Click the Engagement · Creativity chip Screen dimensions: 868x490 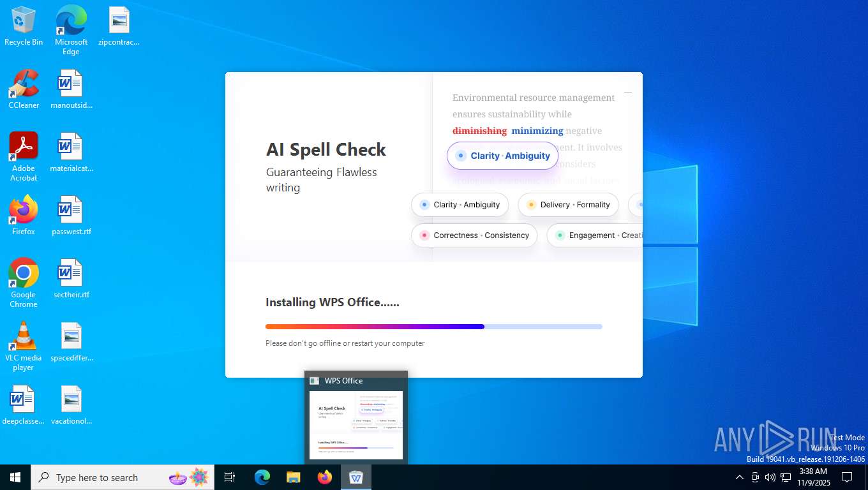tap(595, 235)
